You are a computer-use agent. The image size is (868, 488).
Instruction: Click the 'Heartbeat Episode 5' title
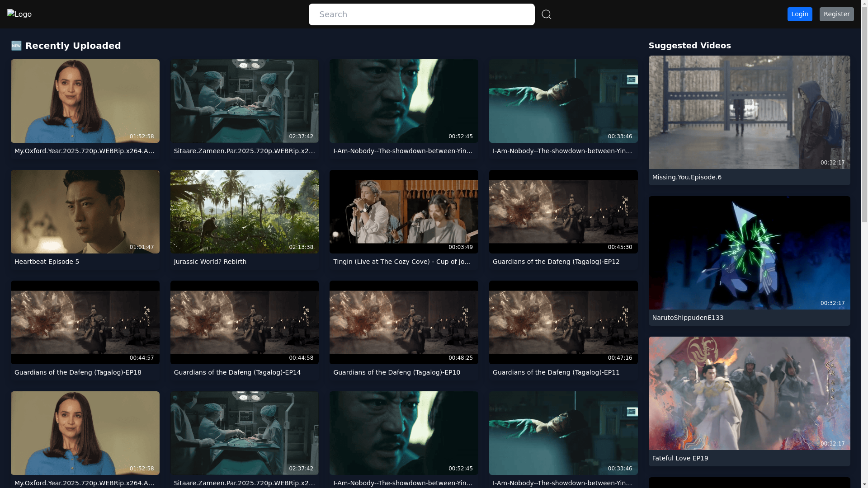[47, 262]
